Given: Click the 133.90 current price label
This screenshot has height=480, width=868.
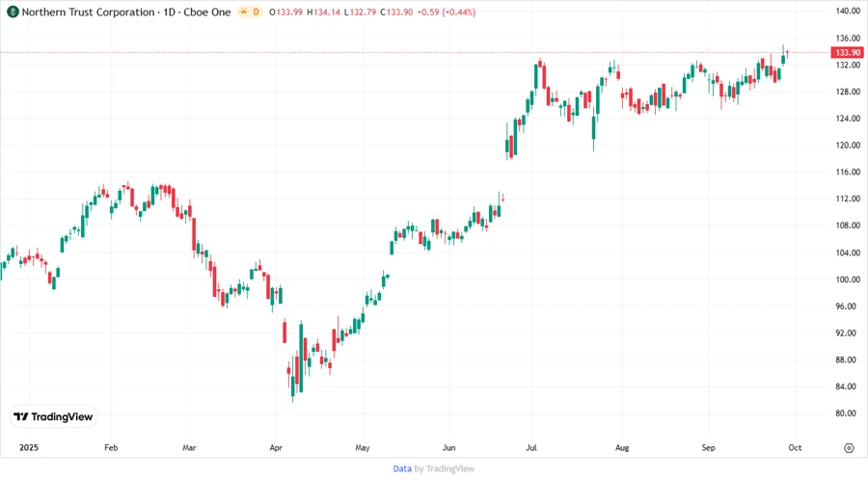Looking at the screenshot, I should tap(848, 53).
